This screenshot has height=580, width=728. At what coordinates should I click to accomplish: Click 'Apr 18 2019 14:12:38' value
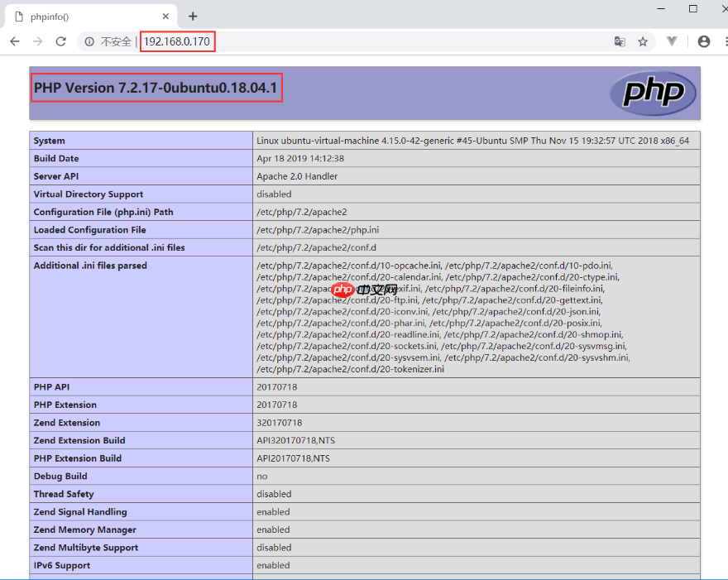point(300,158)
